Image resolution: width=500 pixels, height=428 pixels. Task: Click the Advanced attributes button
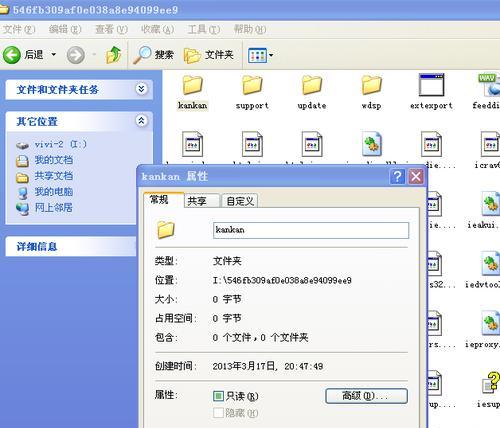(366, 396)
